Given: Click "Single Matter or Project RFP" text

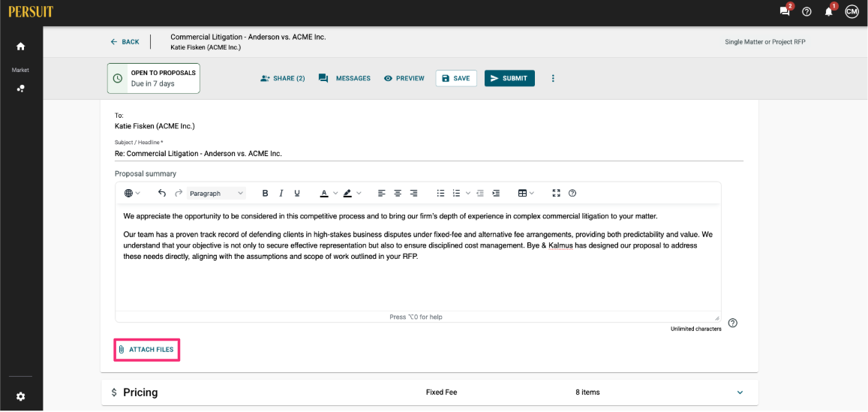Looking at the screenshot, I should (x=765, y=41).
